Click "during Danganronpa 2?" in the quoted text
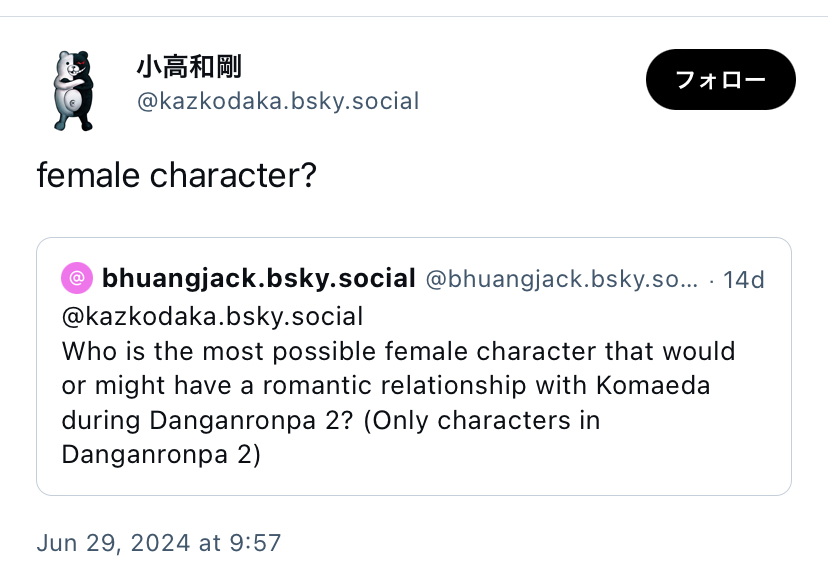 [207, 420]
